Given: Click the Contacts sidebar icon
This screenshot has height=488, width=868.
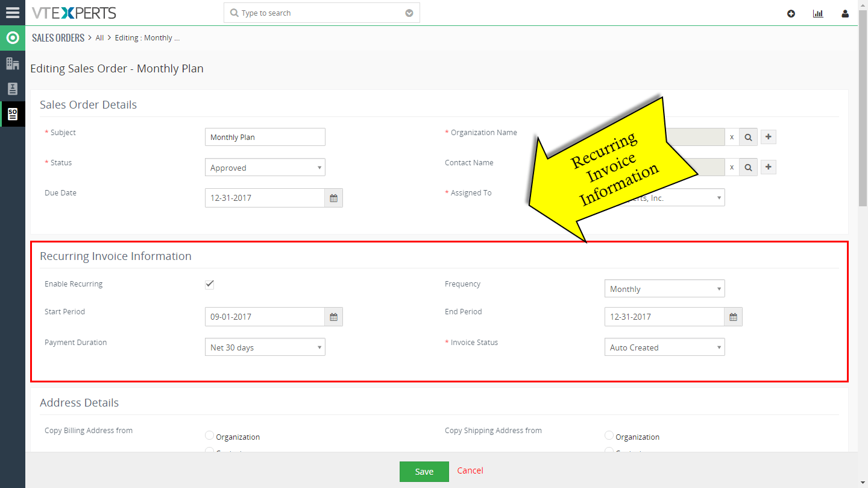Looking at the screenshot, I should pos(13,88).
